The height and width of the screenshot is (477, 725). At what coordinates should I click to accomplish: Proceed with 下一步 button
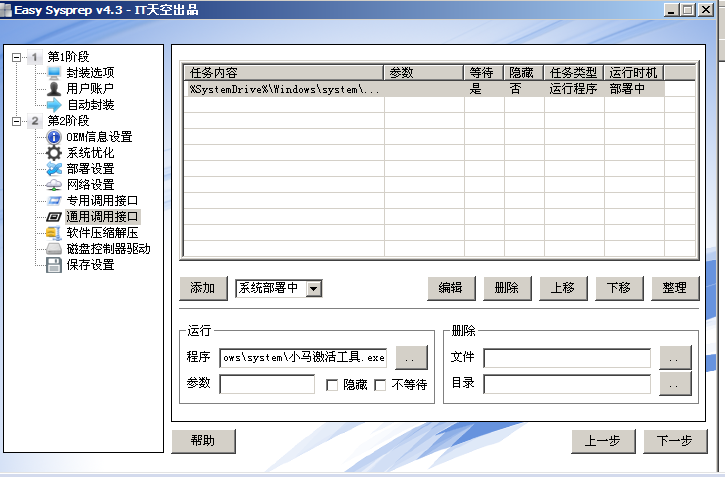(675, 441)
